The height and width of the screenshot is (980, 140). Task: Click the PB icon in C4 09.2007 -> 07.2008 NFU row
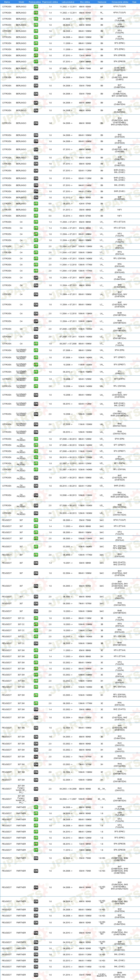point(36,344)
